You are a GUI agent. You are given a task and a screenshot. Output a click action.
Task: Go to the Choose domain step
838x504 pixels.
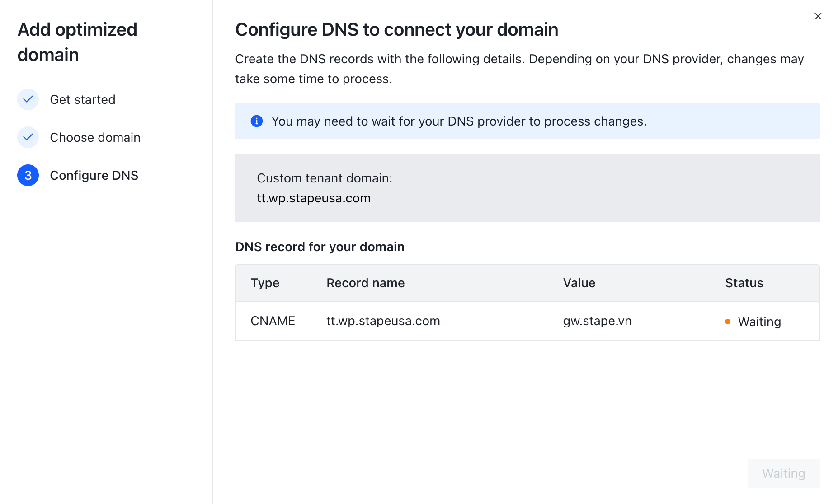(x=95, y=137)
